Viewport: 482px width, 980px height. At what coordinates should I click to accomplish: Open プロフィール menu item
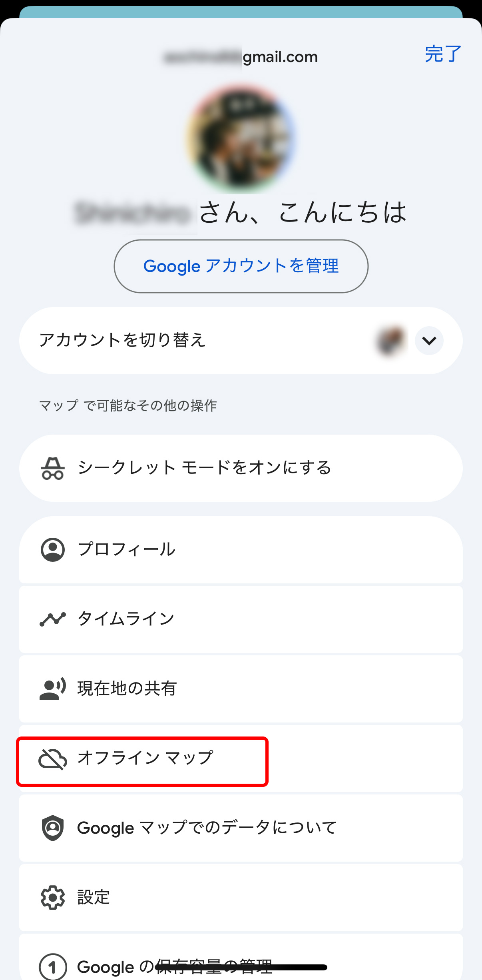pos(126,550)
